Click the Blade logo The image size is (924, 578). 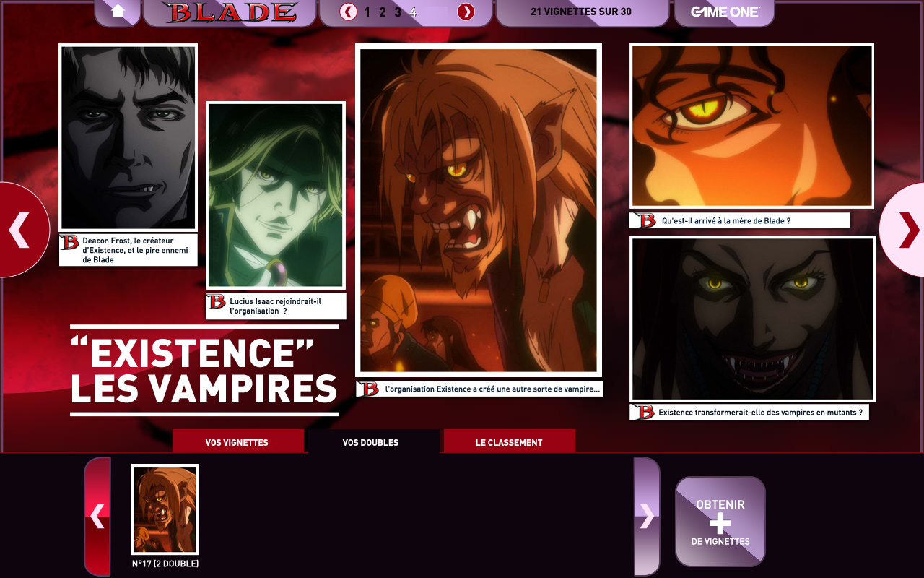coord(230,12)
